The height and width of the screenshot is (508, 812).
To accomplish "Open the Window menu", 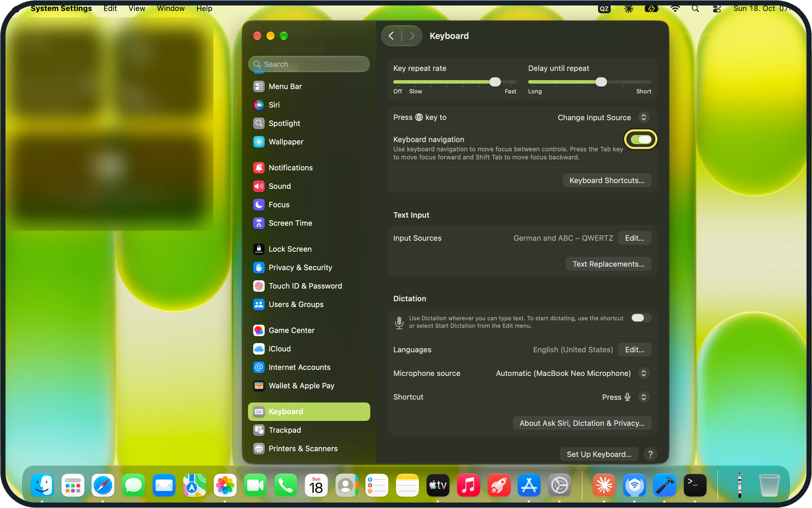I will tap(171, 8).
